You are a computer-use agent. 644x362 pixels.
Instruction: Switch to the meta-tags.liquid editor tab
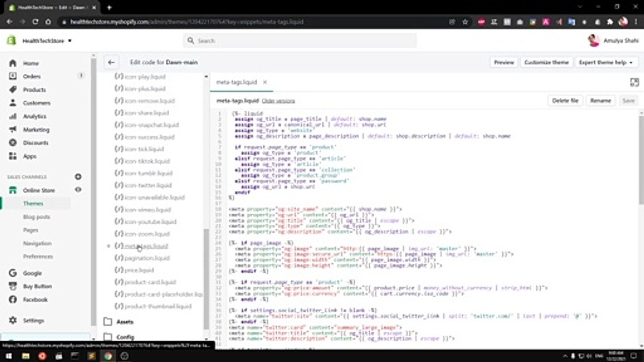click(x=236, y=82)
